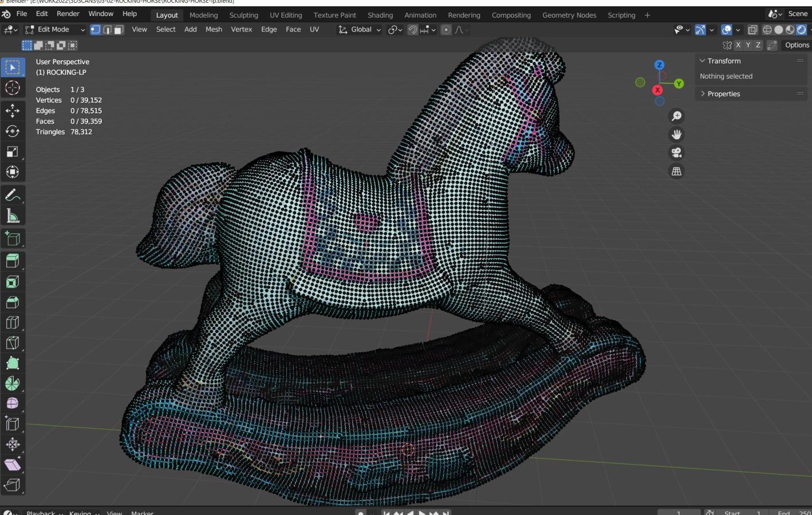Open the Render menu
This screenshot has height=515, width=812.
(68, 14)
